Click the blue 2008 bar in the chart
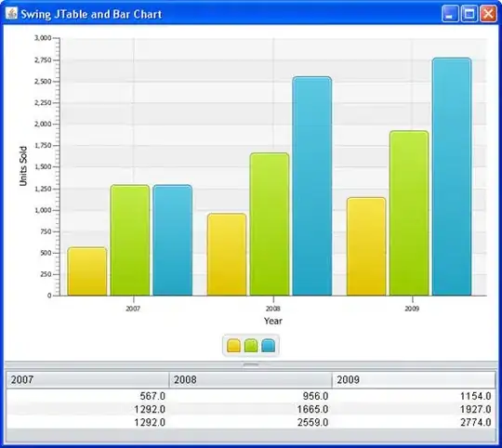 pyautogui.click(x=312, y=186)
